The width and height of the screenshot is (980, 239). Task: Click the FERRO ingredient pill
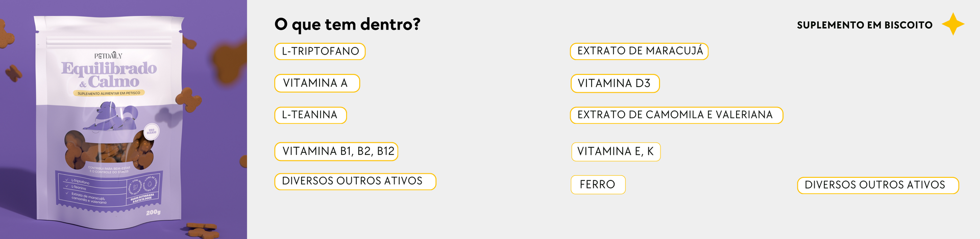click(598, 185)
